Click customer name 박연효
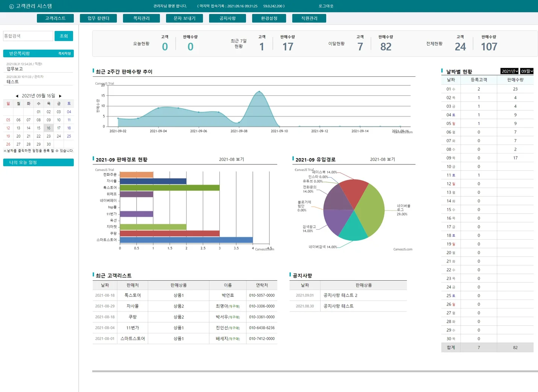The height and width of the screenshot is (392, 538). pyautogui.click(x=228, y=296)
